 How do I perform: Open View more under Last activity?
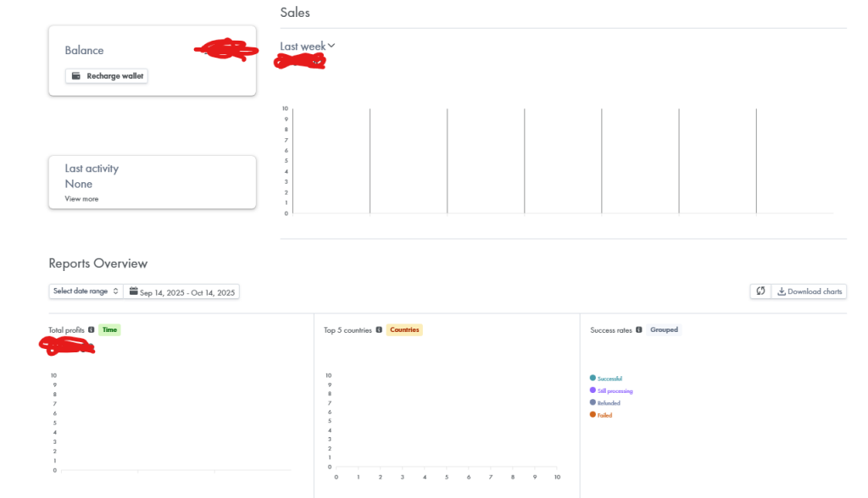pos(81,199)
